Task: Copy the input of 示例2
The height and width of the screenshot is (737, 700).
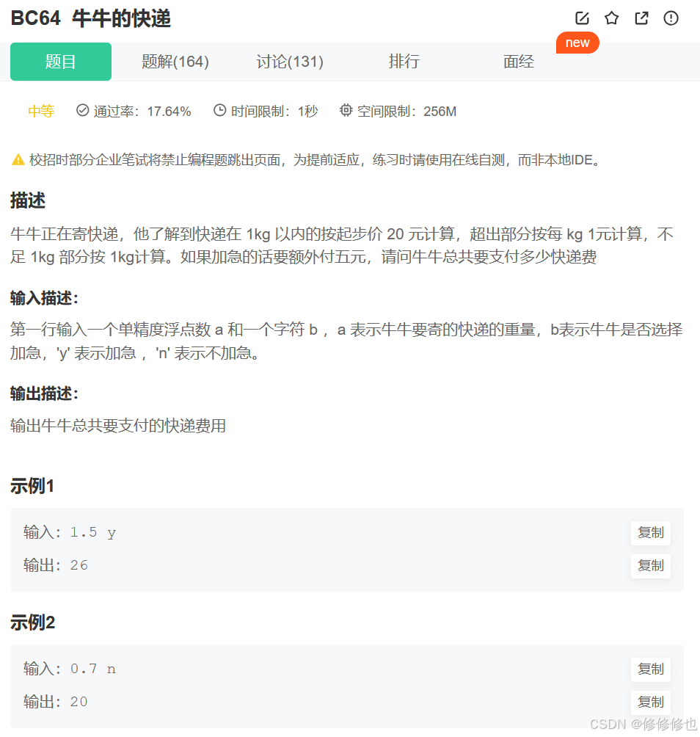Action: pos(650,669)
